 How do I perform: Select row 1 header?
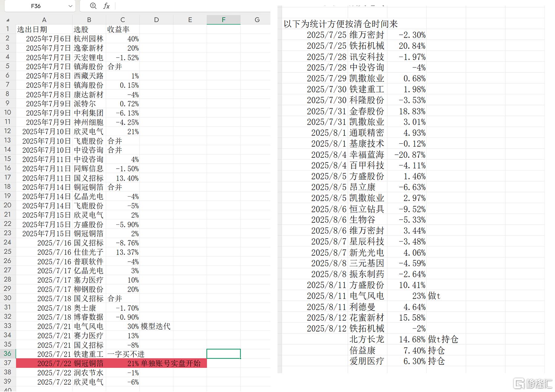(8, 29)
